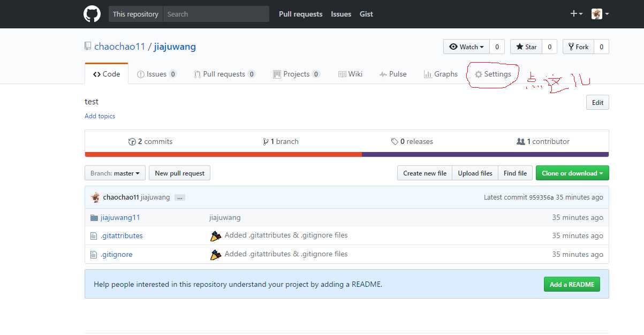Click the This repository search scope
644x335 pixels.
pos(136,14)
